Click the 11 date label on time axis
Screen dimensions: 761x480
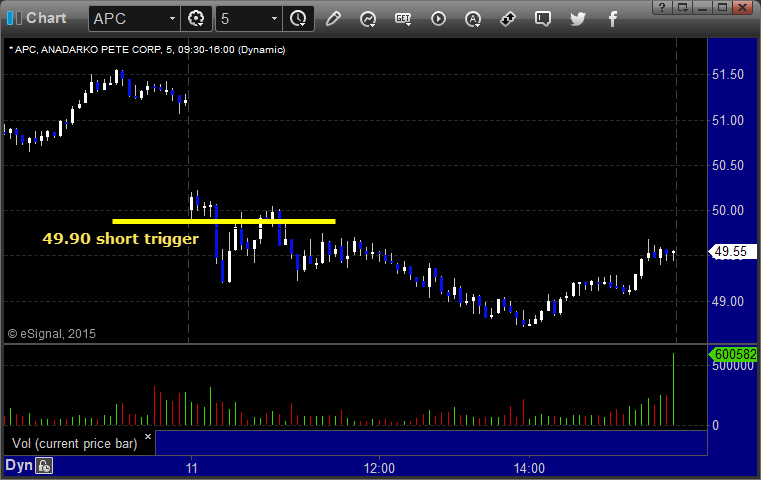(x=192, y=468)
